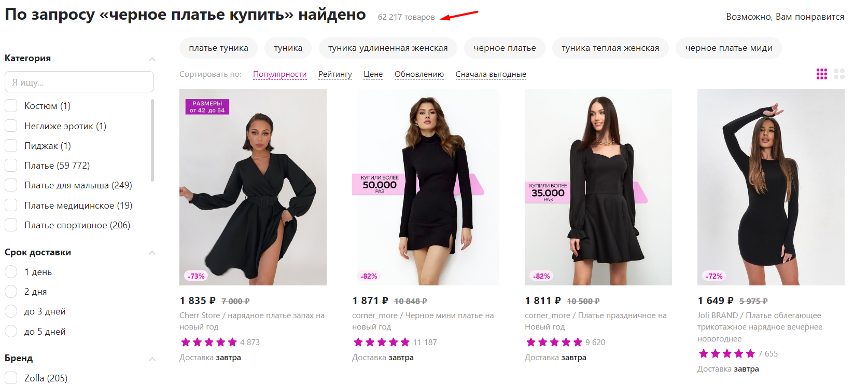This screenshot has height=384, width=868.
Task: Sort results by Цене
Action: (373, 74)
